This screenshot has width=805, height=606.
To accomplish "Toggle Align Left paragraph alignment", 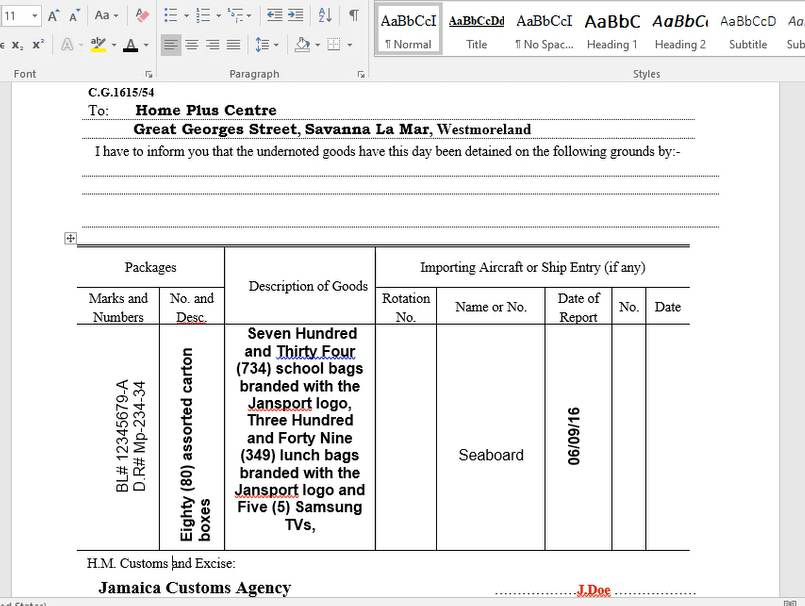I will coord(170,45).
